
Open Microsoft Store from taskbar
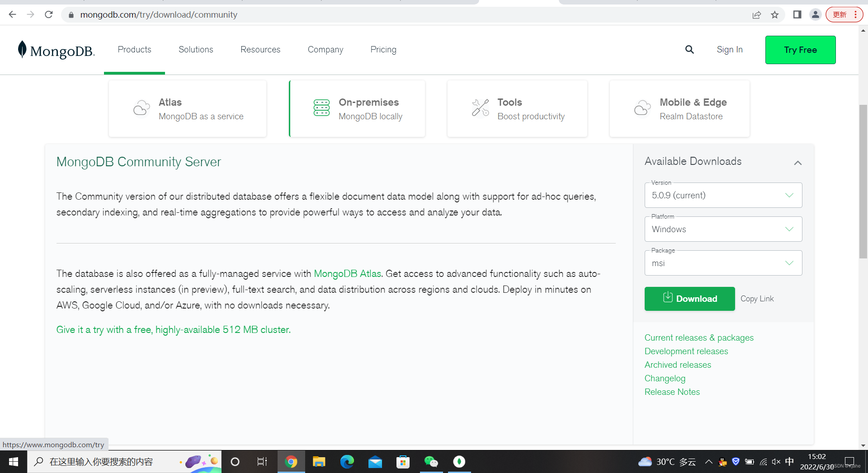coord(403,462)
